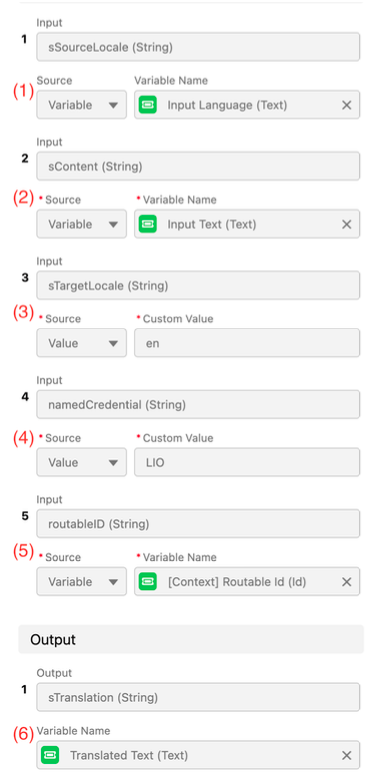Clear the Input Language variable with X
The height and width of the screenshot is (784, 370).
346,105
